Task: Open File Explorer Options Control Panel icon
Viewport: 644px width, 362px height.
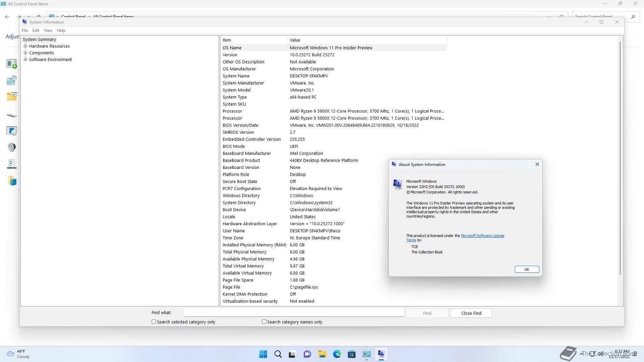Action: coord(12,97)
